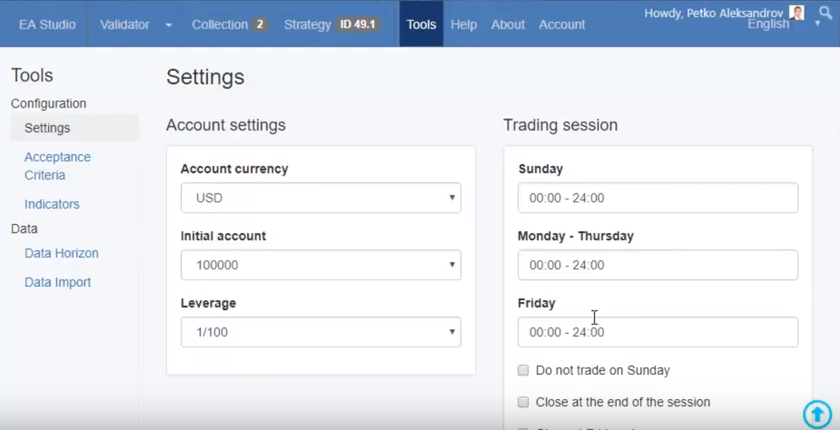Viewport: 840px width, 430px height.
Task: Open the Account currency dropdown
Action: 320,198
